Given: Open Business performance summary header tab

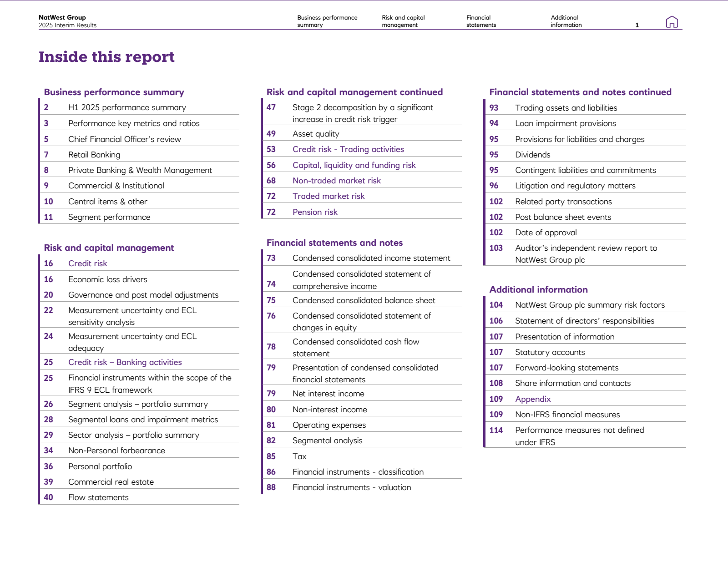Looking at the screenshot, I should click(x=327, y=21).
